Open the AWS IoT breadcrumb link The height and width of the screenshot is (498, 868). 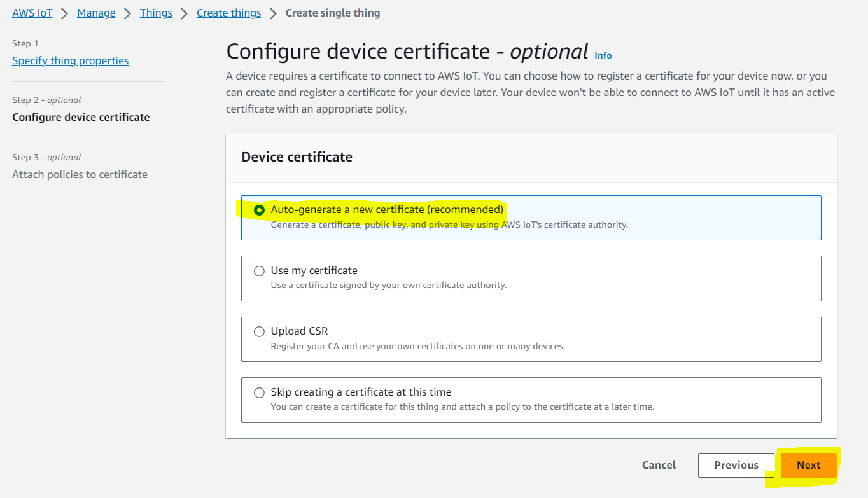(x=32, y=13)
